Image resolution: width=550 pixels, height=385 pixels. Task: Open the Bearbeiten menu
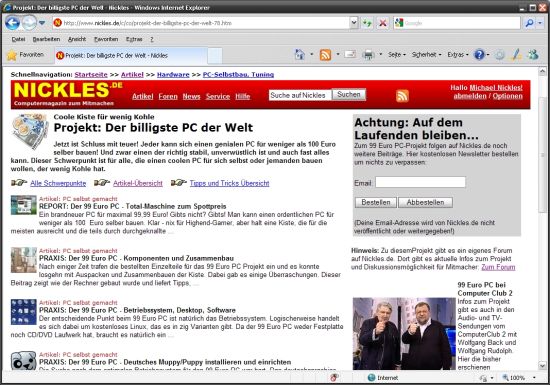[x=46, y=39]
